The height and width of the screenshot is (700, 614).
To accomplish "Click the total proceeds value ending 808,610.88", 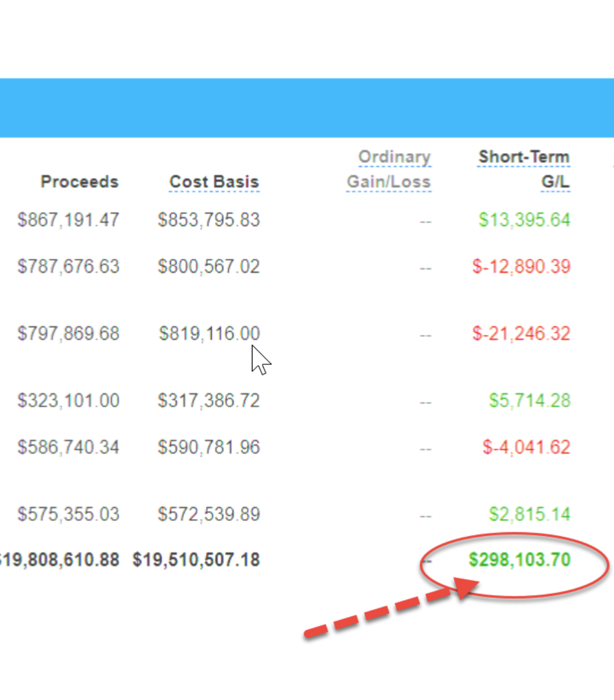I will click(60, 560).
